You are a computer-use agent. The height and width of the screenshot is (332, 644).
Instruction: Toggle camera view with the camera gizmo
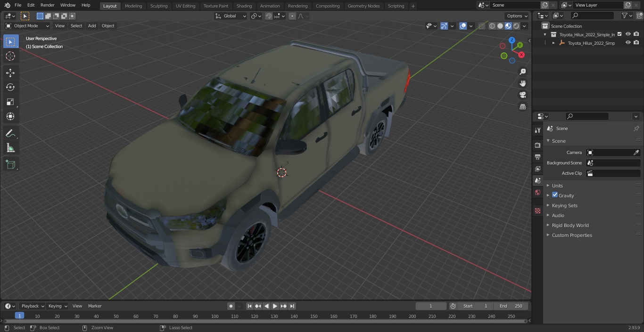[522, 95]
